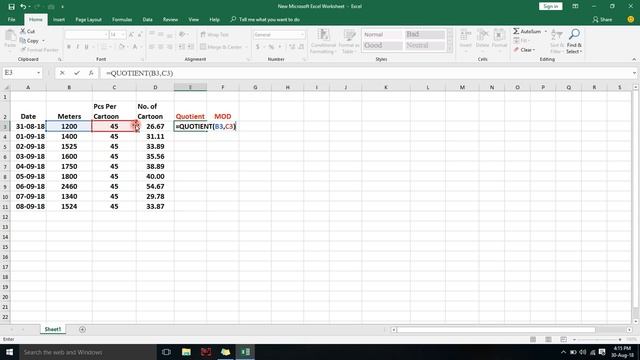
Task: Click the red app icon on the taskbar
Action: (x=206, y=352)
